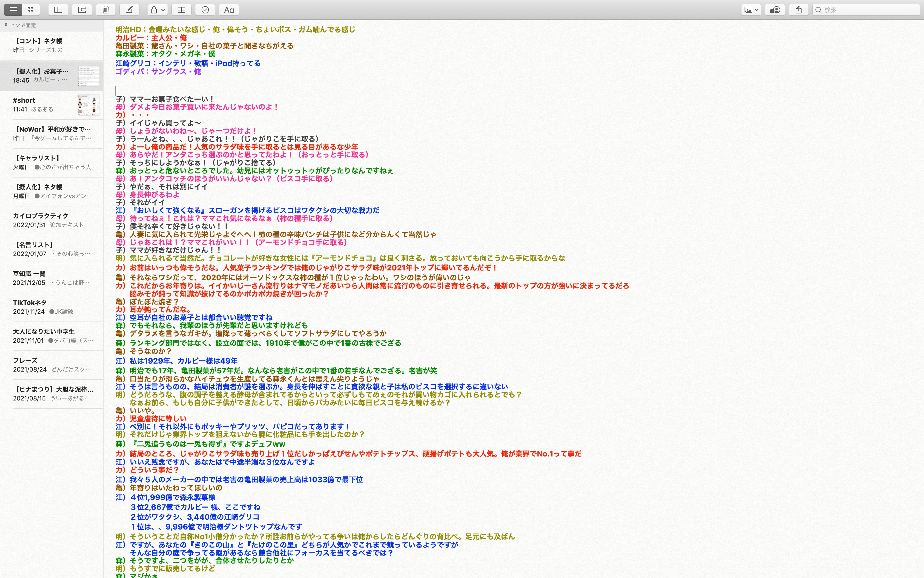Create a new note
This screenshot has width=924, height=578.
coord(129,10)
